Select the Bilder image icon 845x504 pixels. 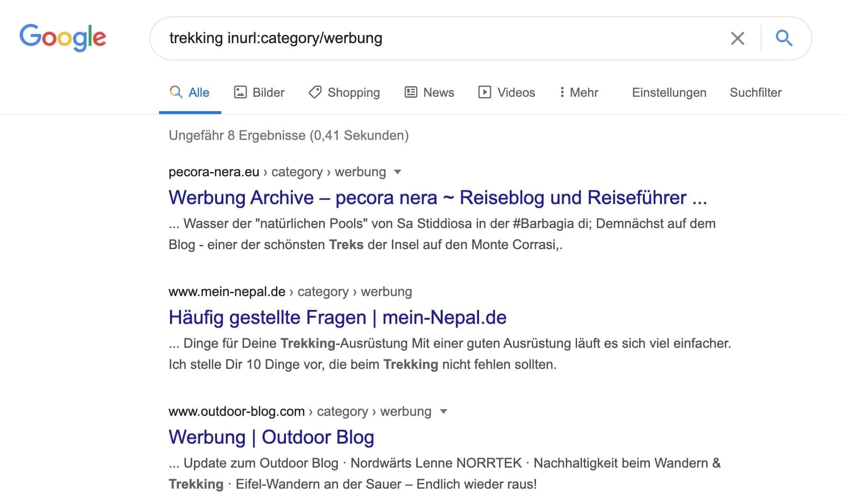tap(241, 92)
